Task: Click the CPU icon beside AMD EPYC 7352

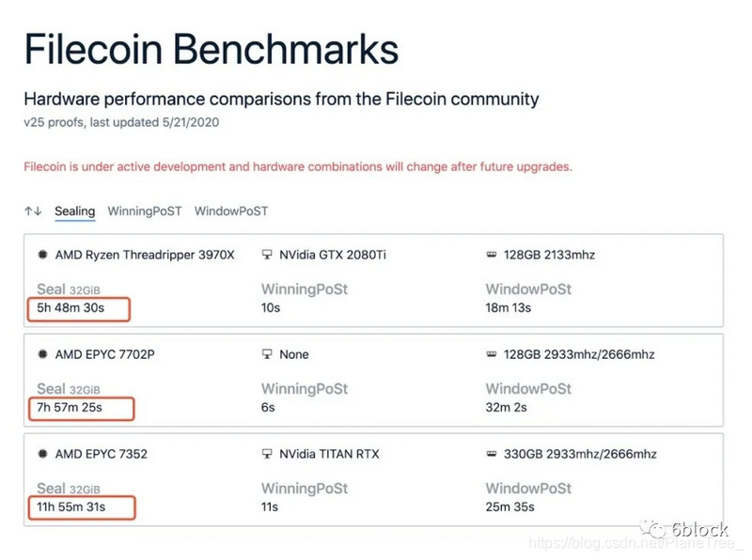Action: pos(43,454)
